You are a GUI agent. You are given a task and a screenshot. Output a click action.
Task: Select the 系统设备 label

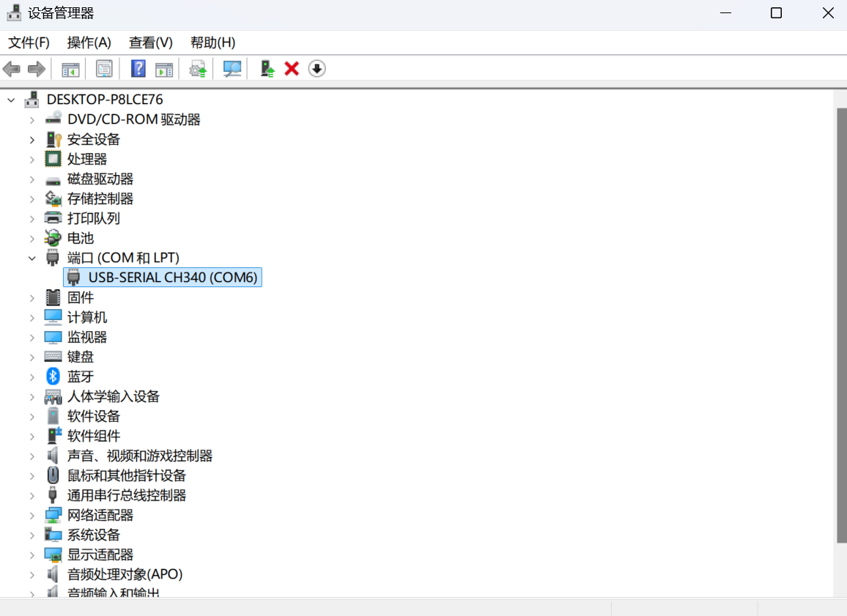coord(94,535)
